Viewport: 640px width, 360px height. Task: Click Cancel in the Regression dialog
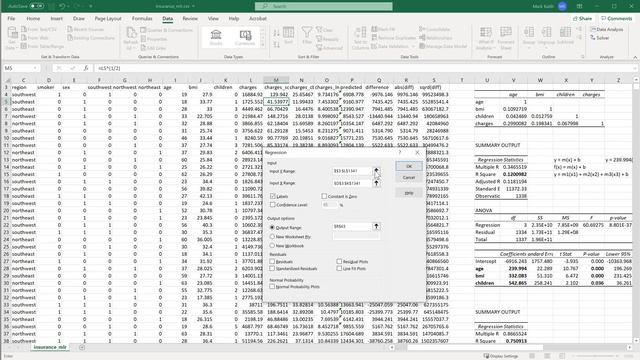pos(409,178)
